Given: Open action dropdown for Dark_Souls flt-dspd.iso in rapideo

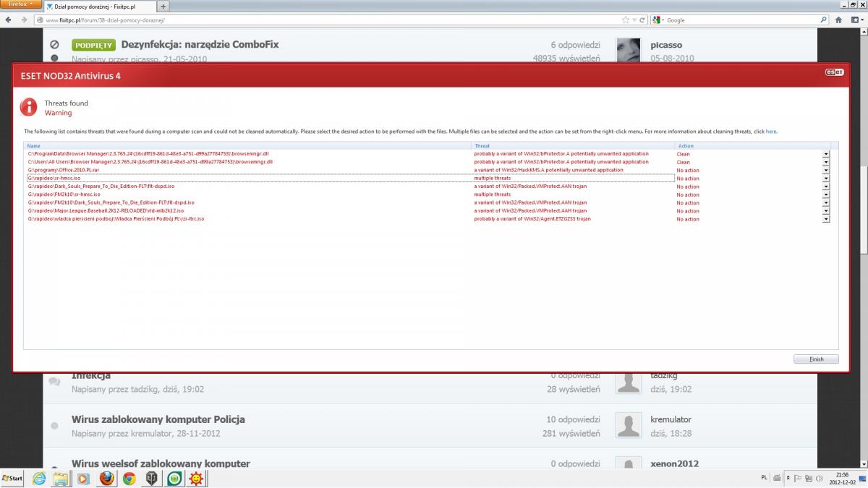Looking at the screenshot, I should click(x=825, y=187).
